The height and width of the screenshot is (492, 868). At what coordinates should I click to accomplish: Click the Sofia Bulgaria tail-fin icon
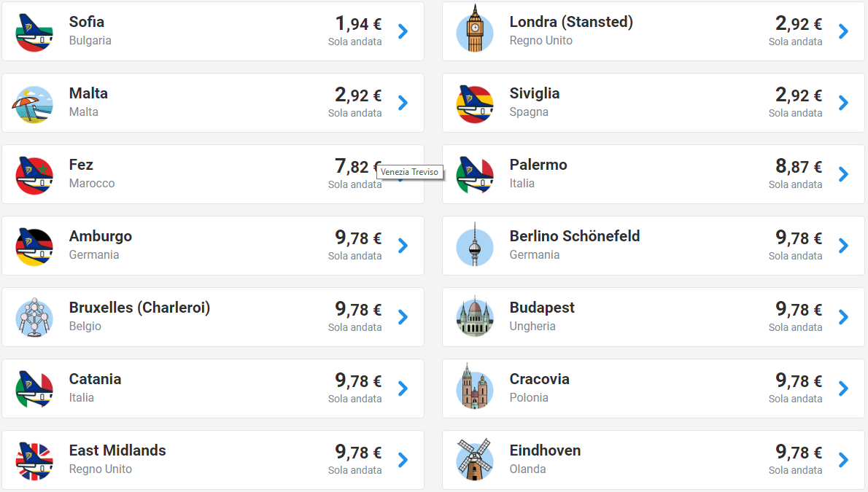point(34,32)
